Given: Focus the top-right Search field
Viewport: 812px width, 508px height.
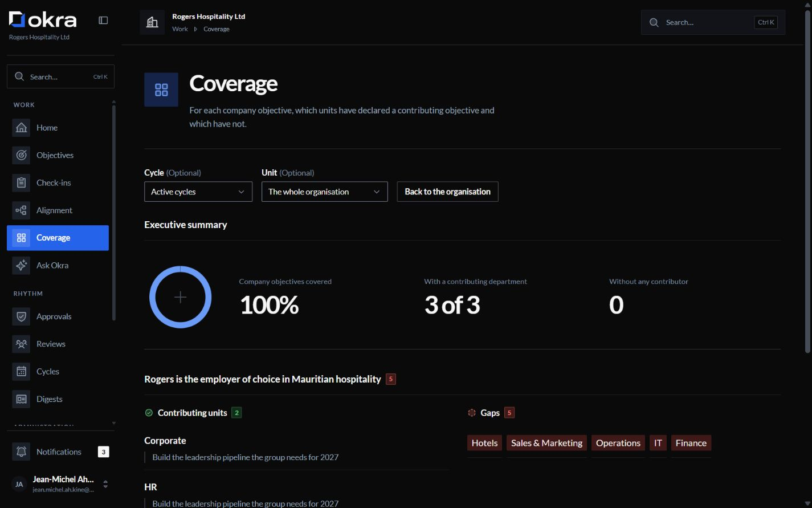Looking at the screenshot, I should [713, 22].
